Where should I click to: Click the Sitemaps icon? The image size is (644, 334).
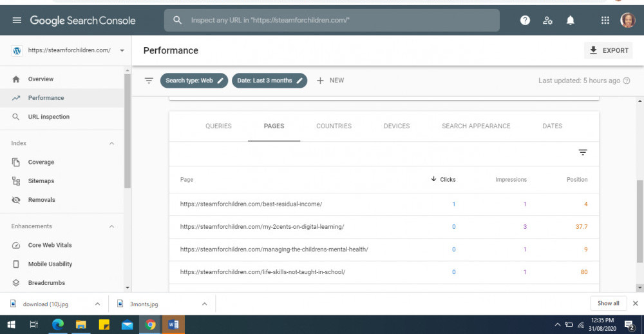point(16,181)
